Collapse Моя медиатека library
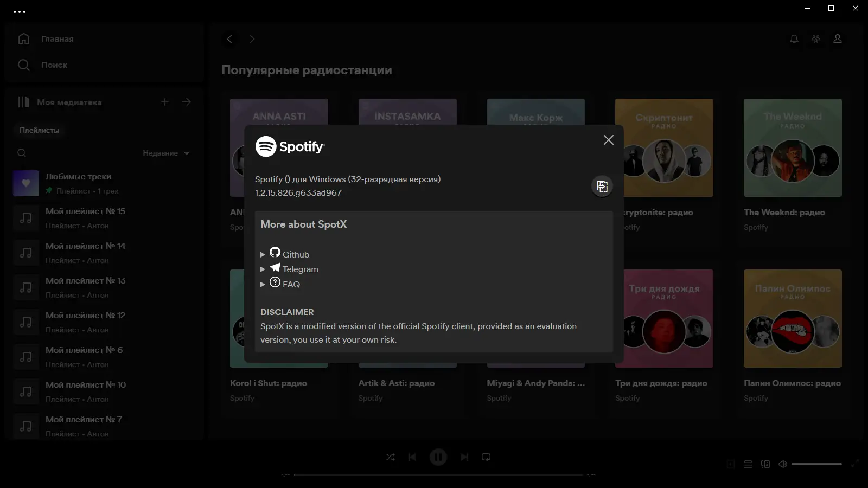The height and width of the screenshot is (488, 868). (23, 102)
